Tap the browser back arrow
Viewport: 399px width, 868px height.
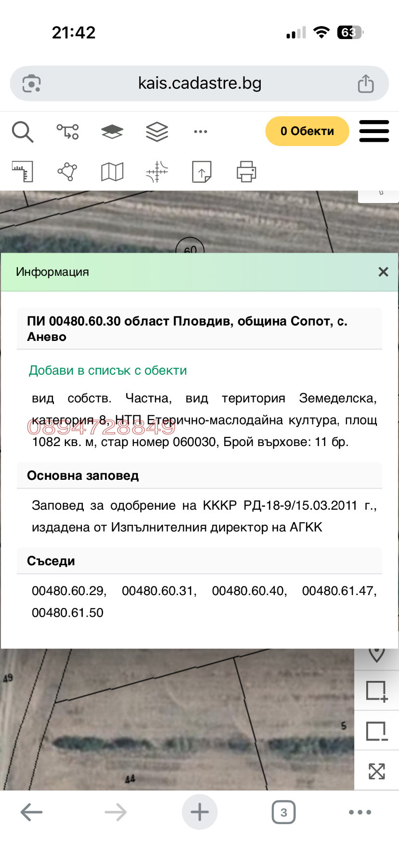[32, 812]
